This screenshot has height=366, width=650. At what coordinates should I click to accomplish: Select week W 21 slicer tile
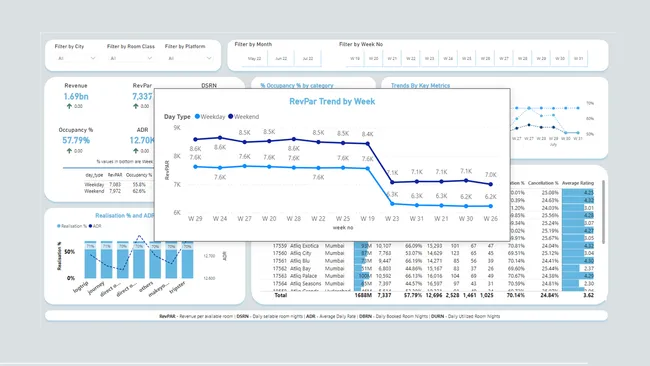click(x=392, y=58)
